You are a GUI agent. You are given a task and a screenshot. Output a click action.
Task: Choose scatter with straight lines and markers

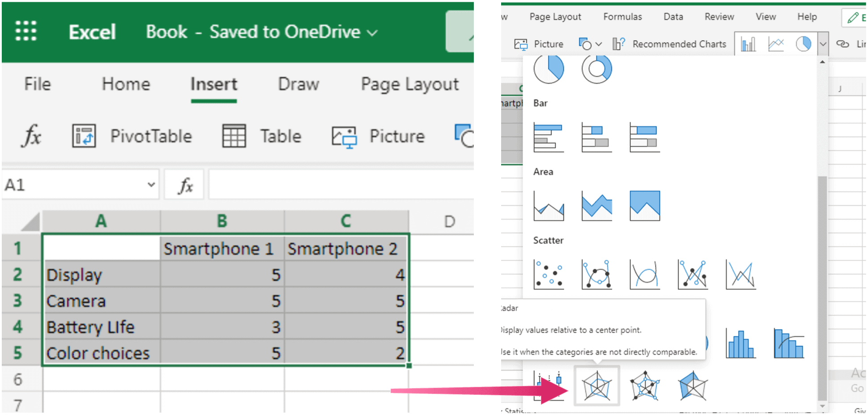click(693, 274)
